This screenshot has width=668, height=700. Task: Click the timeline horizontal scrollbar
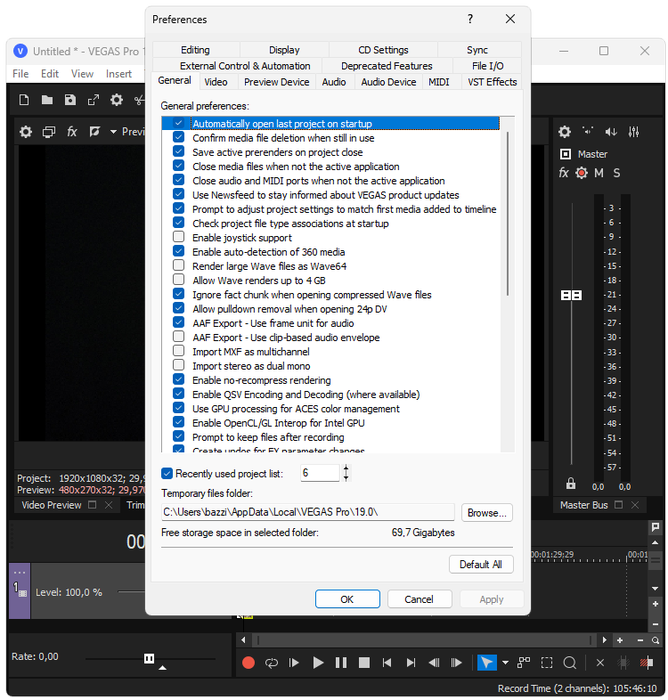424,640
